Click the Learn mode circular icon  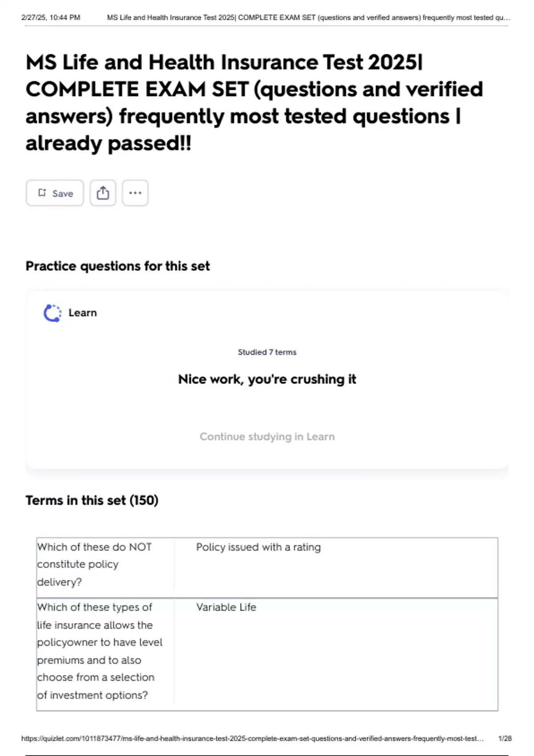coord(52,313)
